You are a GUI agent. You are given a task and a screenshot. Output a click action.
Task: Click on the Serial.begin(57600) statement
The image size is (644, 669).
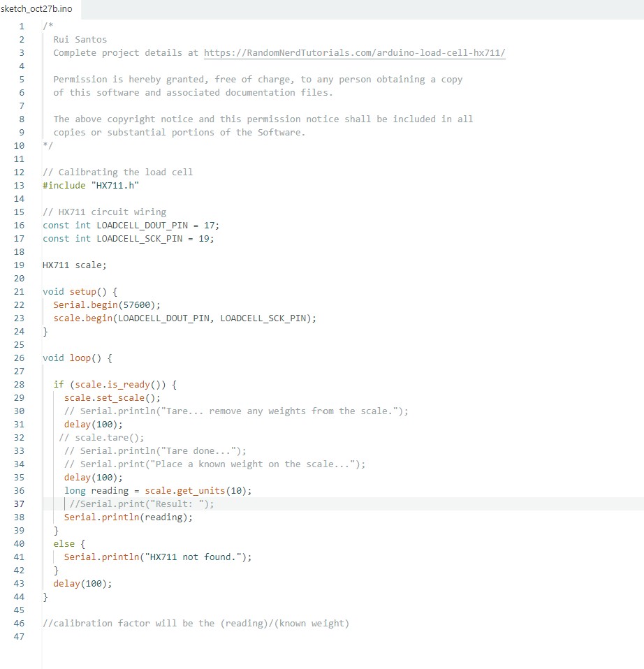tap(107, 304)
